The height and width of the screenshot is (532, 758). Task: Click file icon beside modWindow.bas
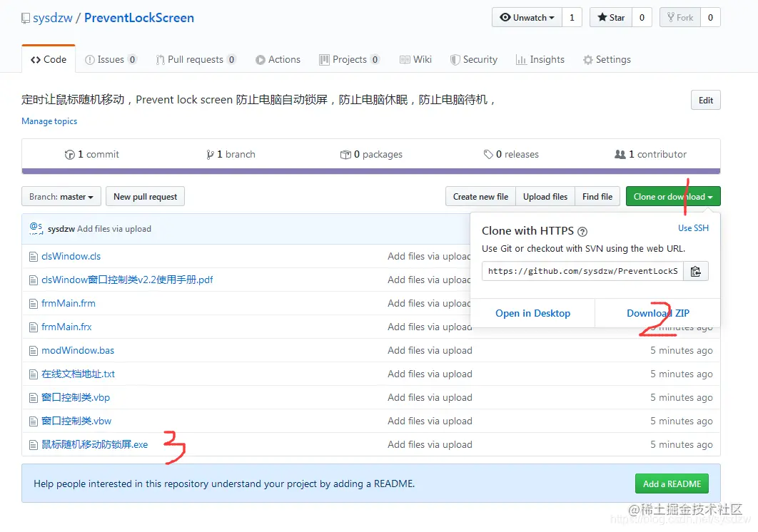[x=34, y=351]
